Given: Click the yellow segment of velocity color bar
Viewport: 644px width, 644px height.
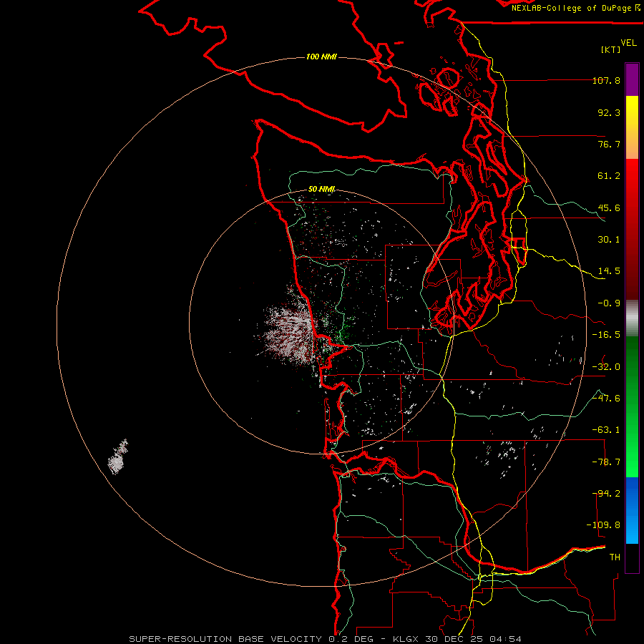Looking at the screenshot, I should tap(632, 127).
